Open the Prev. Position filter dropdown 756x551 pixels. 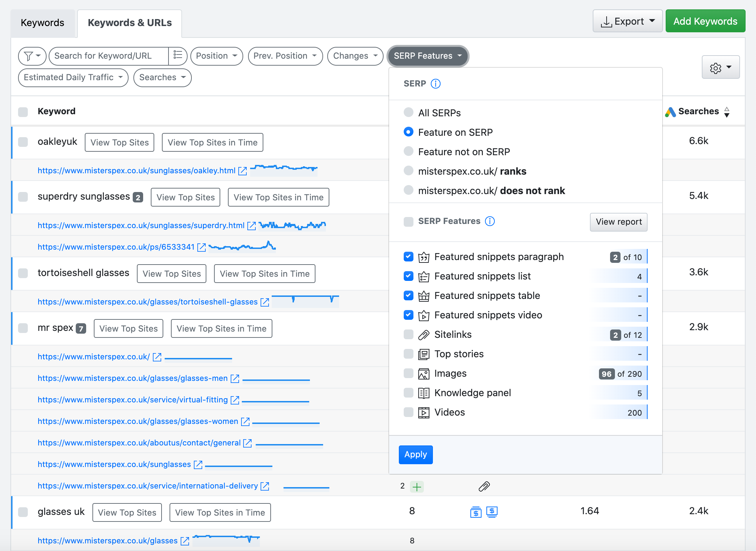click(285, 56)
